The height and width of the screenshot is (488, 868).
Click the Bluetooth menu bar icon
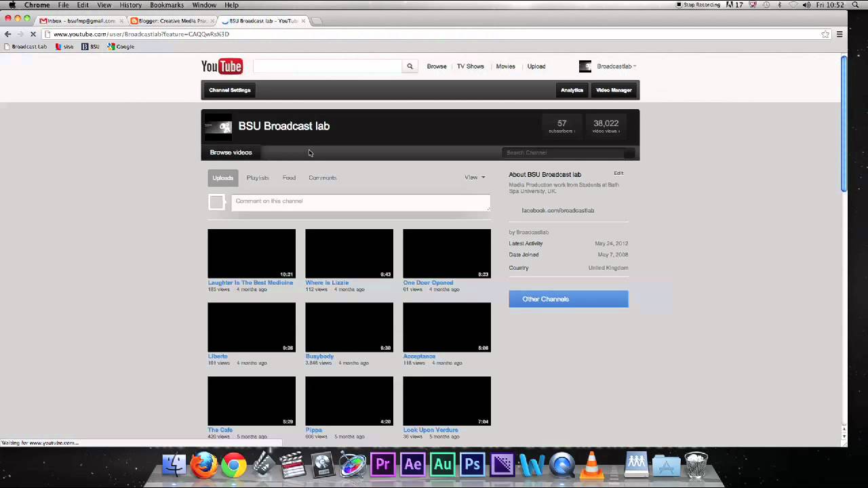point(780,5)
